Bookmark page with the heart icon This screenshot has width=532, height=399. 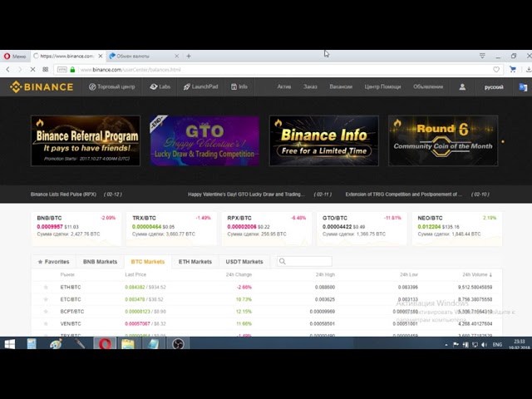[x=497, y=70]
